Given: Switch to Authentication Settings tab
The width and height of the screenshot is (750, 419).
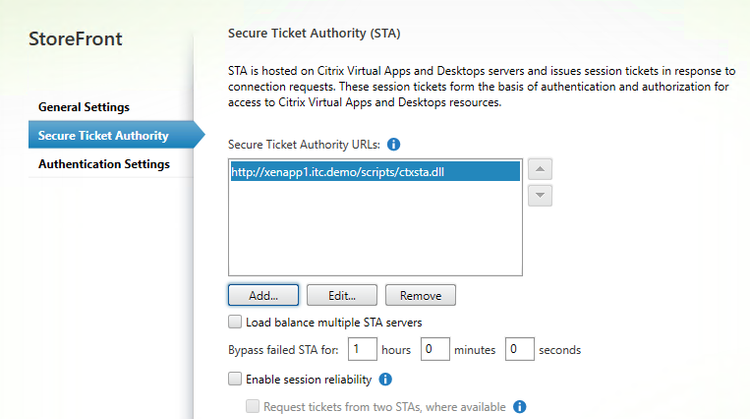Looking at the screenshot, I should pyautogui.click(x=104, y=163).
